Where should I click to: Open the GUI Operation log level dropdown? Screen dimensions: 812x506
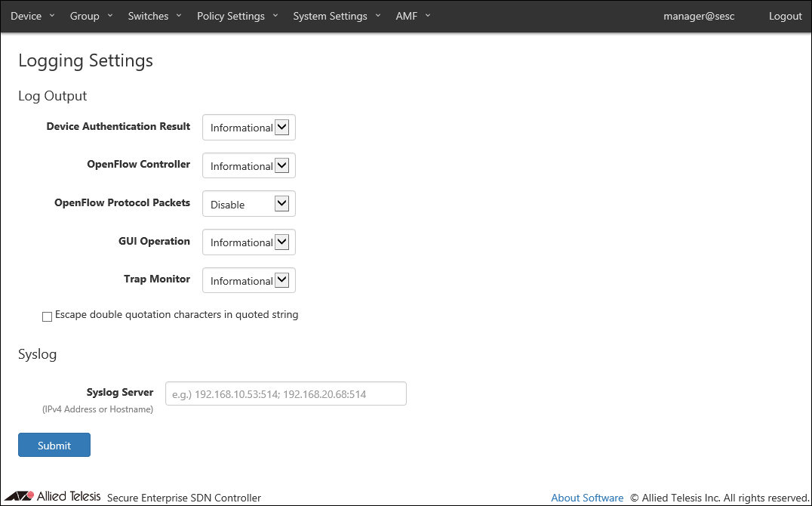point(248,242)
